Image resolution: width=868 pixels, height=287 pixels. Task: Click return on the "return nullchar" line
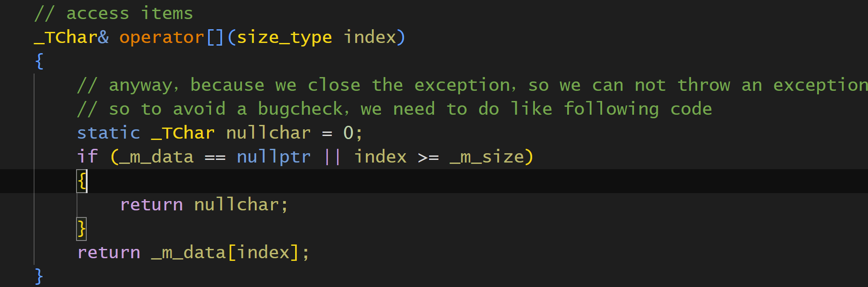pos(151,205)
